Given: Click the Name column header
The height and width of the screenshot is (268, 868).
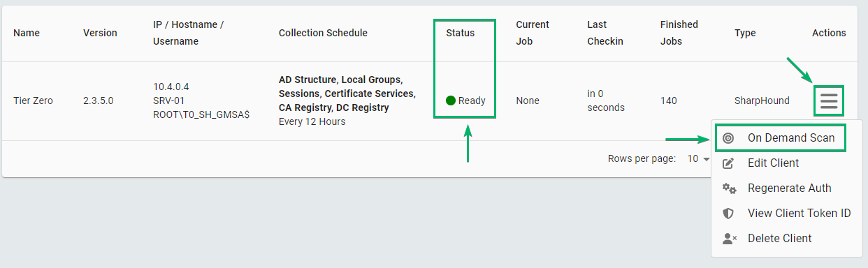Looking at the screenshot, I should pos(27,33).
